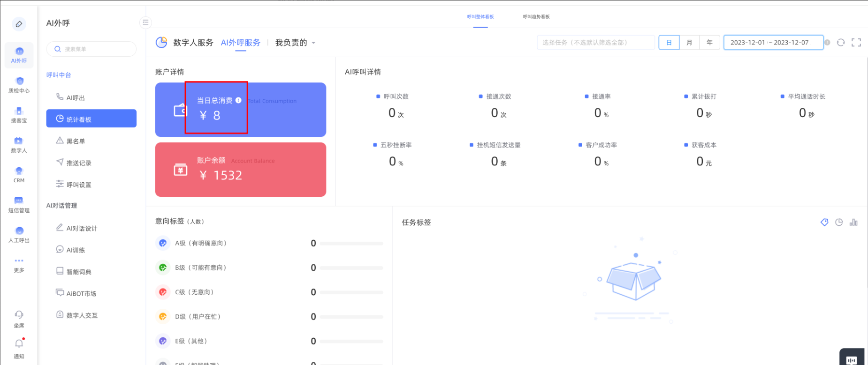The image size is (868, 365).
Task: Select 年 granularity toggle
Action: click(709, 43)
